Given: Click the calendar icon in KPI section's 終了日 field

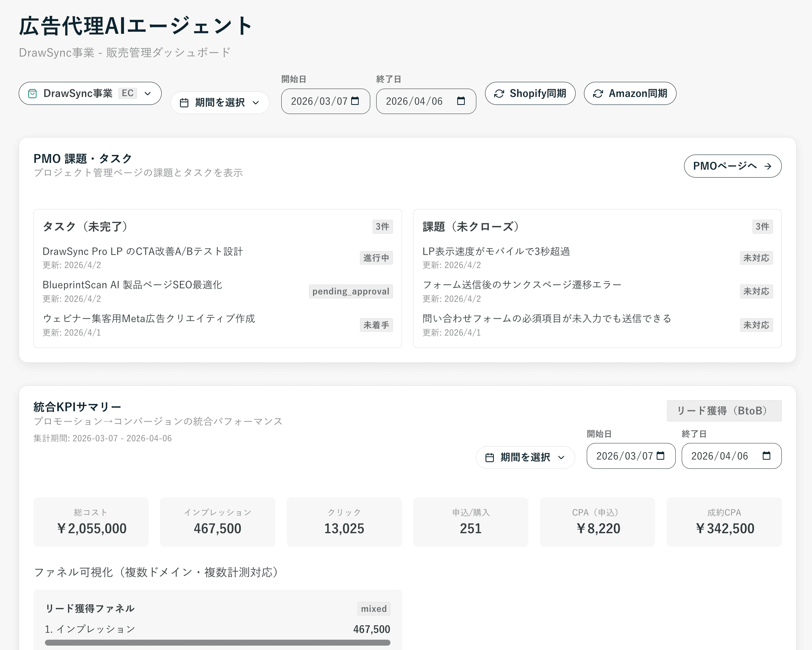Looking at the screenshot, I should click(x=767, y=456).
